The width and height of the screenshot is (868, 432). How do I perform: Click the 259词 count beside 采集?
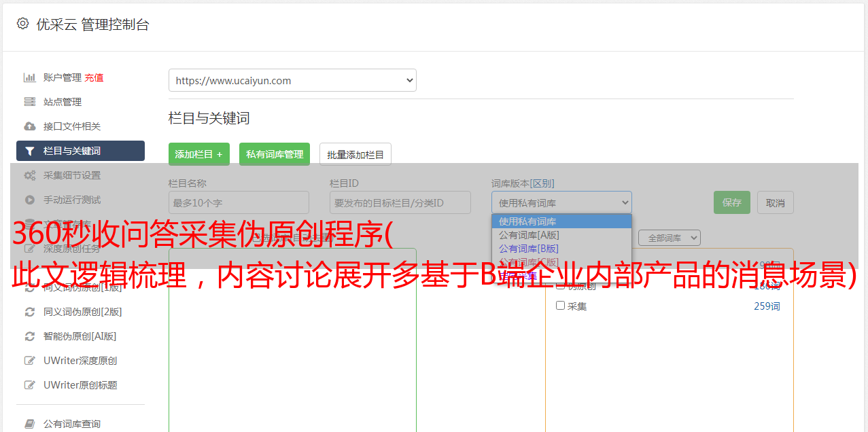[x=767, y=306]
